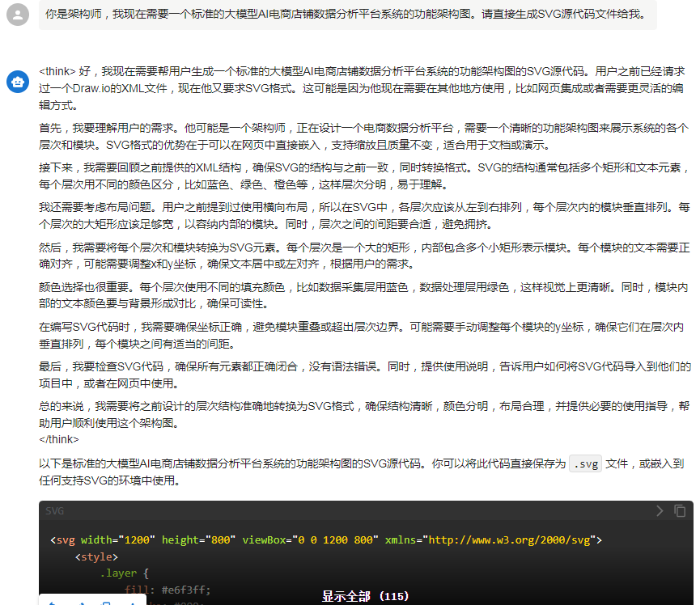
Task: Click the user avatar icon
Action: coord(18,15)
